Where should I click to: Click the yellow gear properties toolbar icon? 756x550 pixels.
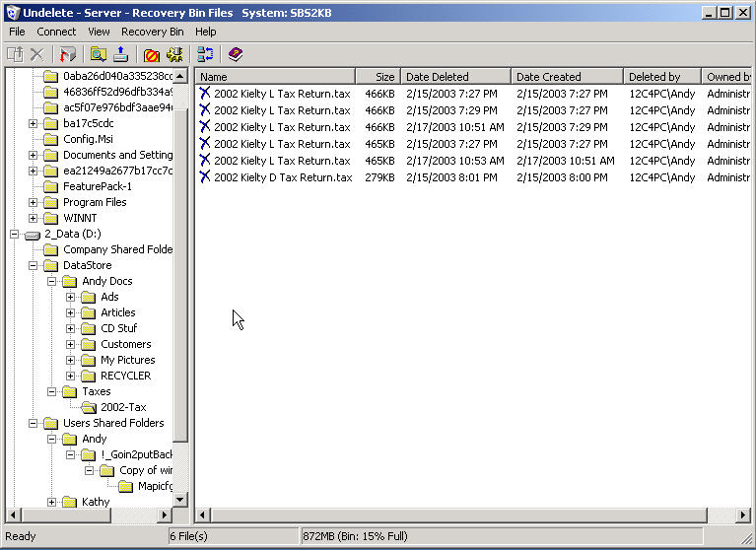tap(174, 54)
